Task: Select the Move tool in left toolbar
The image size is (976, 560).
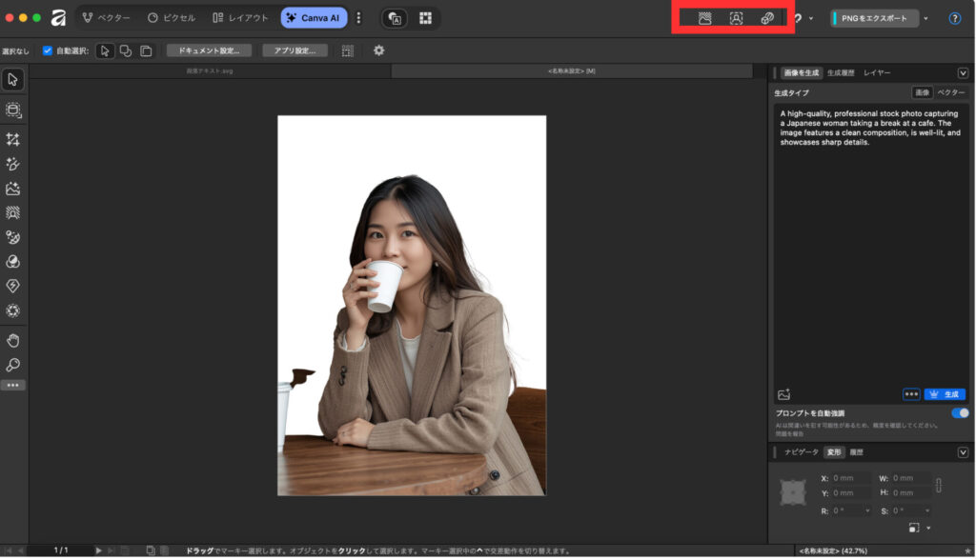Action: 13,79
